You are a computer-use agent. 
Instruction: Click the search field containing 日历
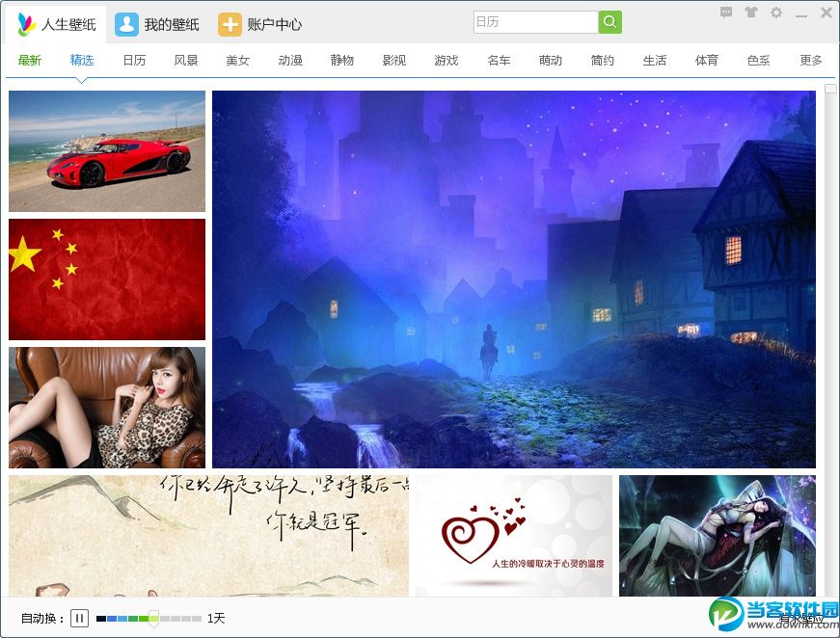pyautogui.click(x=535, y=22)
